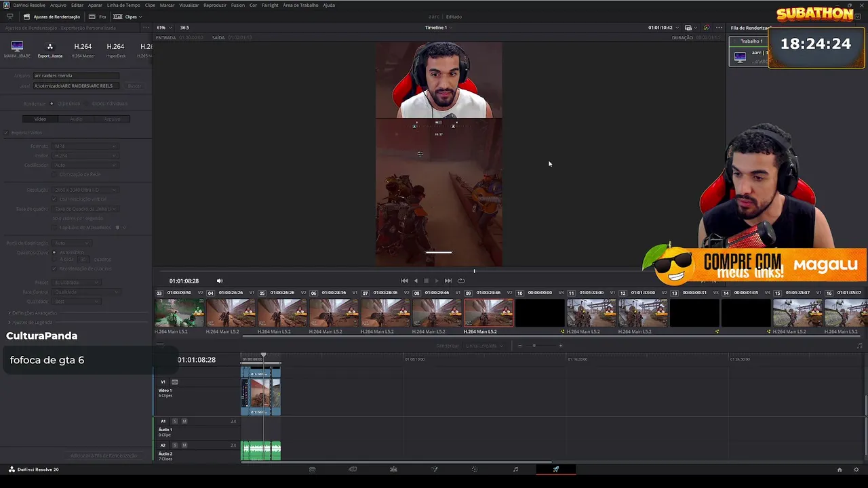Select the Deliver rocket page icon
Viewport: 868px width, 488px height.
click(556, 469)
